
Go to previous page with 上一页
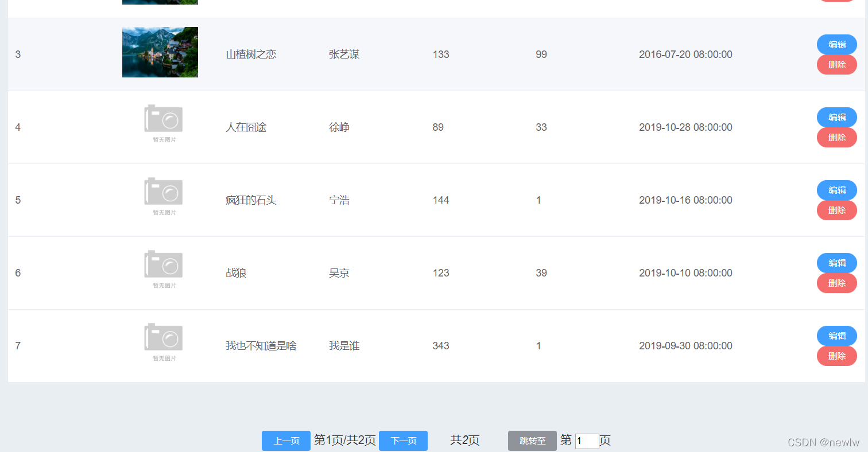pos(286,441)
